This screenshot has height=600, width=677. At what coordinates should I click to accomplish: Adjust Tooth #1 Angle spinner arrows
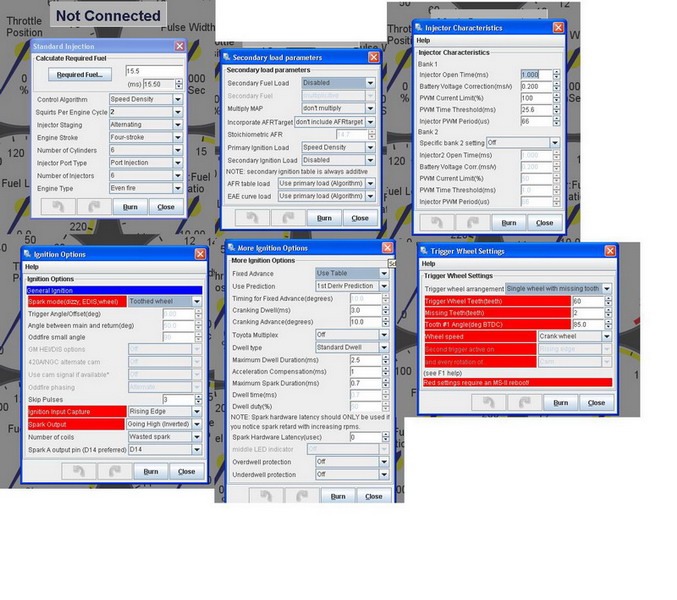[x=608, y=325]
